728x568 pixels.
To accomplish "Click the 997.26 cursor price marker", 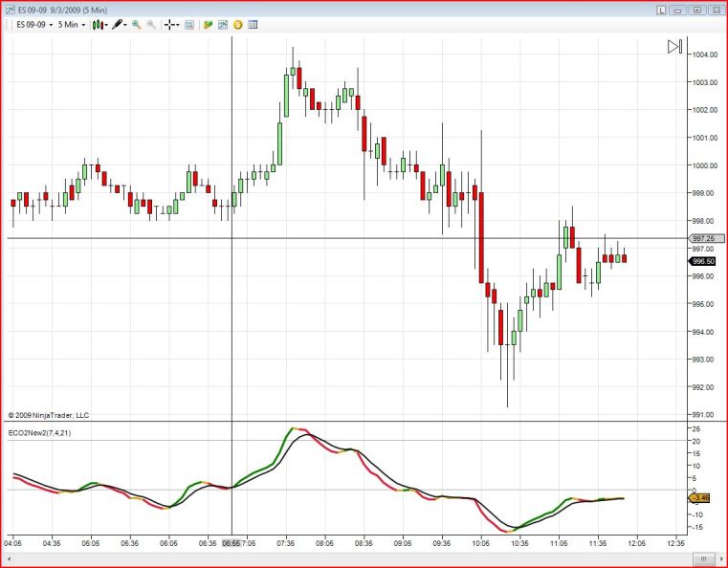I will [x=706, y=238].
